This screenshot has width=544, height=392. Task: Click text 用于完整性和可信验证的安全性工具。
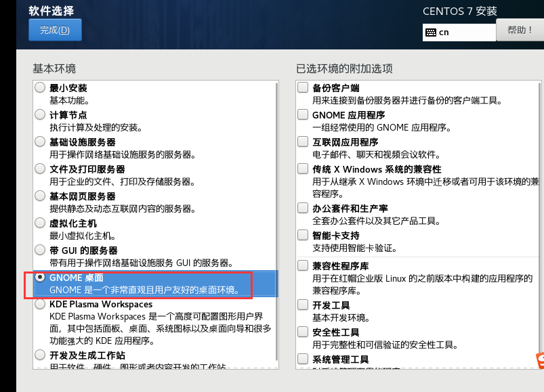(385, 345)
